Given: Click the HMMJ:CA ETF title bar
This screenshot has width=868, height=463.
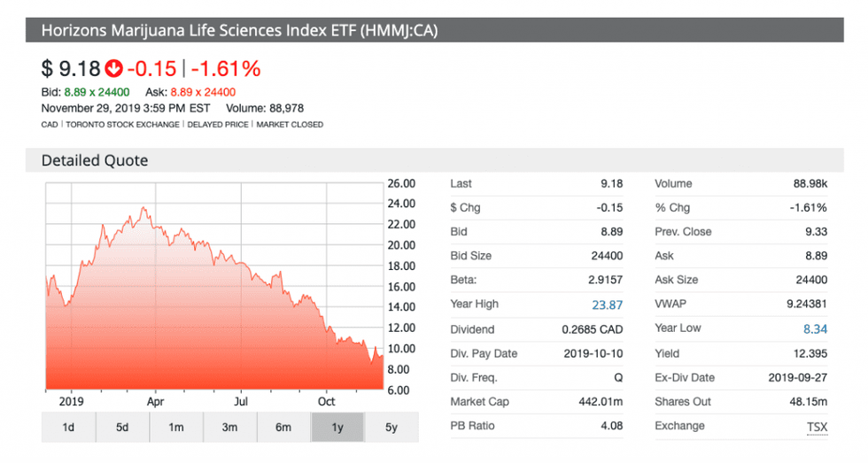Looking at the screenshot, I should point(239,32).
